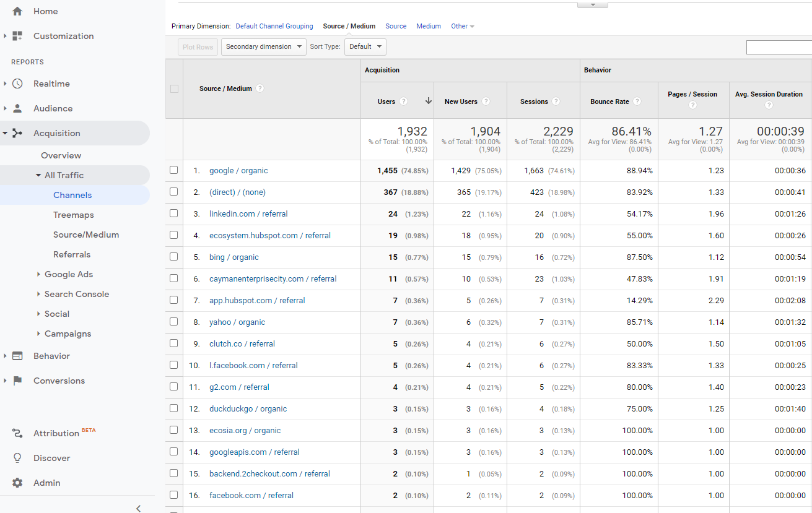Switch primary dimension to Default Channel Grouping
Screen dimensions: 812x513
(274, 26)
